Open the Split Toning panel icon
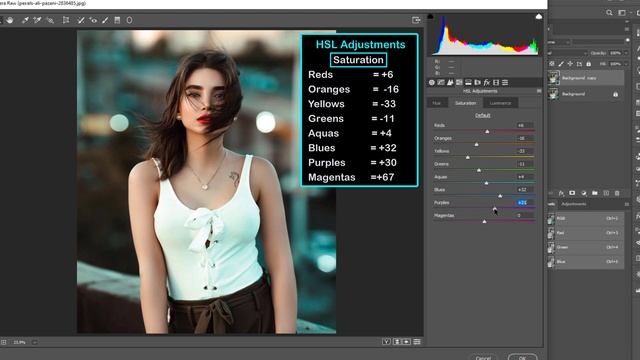Viewport: 640px width, 360px height. (x=468, y=82)
